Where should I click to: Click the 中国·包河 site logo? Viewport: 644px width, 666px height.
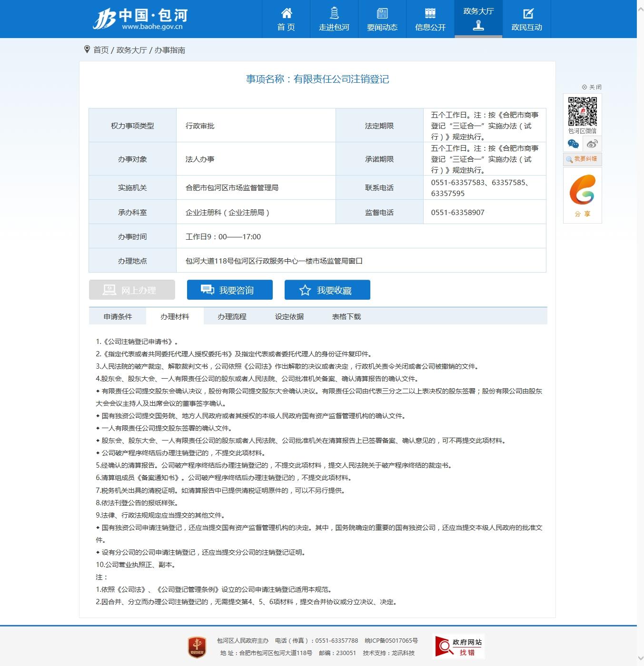point(140,19)
